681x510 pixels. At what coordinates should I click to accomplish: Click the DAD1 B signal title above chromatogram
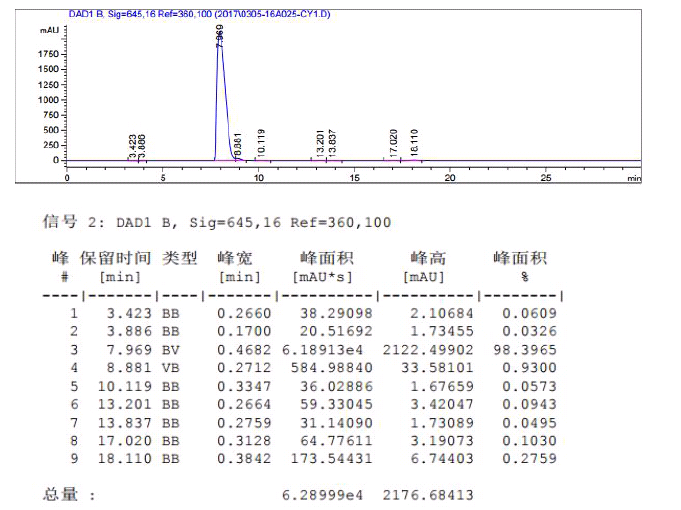[x=200, y=14]
